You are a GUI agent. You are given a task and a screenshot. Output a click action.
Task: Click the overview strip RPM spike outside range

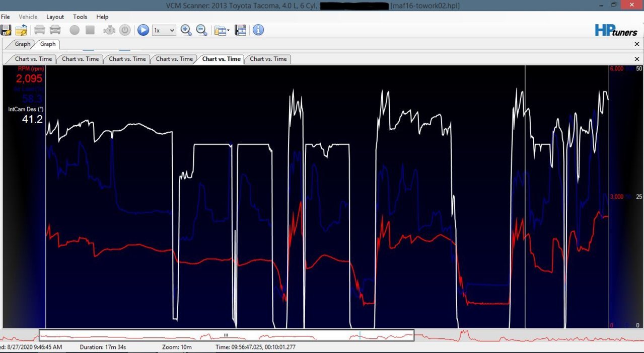click(463, 334)
